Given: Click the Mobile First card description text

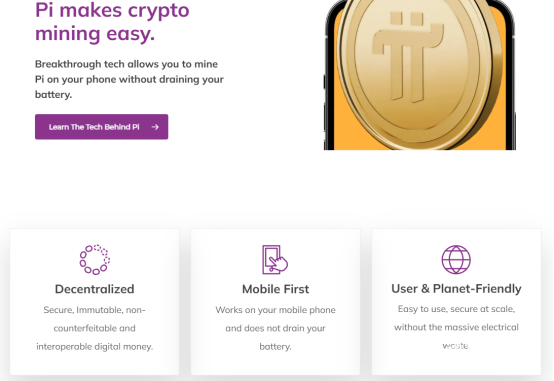Looking at the screenshot, I should coord(276,328).
